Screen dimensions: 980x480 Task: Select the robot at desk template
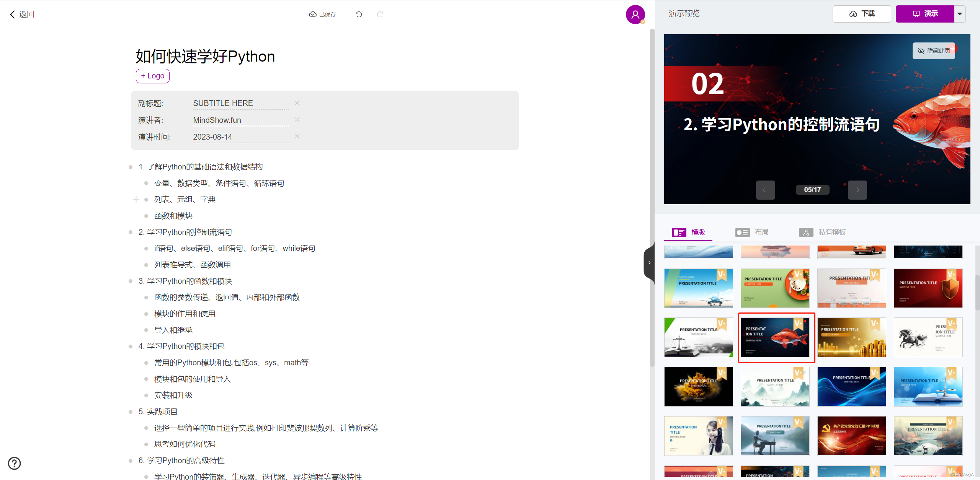pos(775,436)
